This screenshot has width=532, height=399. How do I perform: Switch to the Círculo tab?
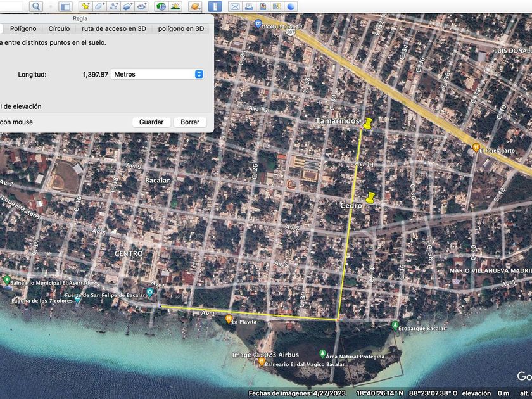click(x=59, y=28)
